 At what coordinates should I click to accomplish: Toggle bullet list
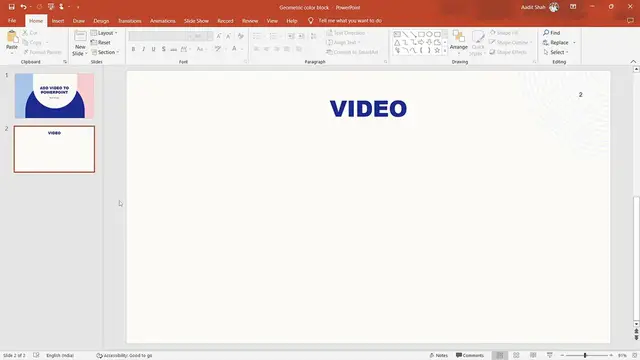(x=257, y=36)
